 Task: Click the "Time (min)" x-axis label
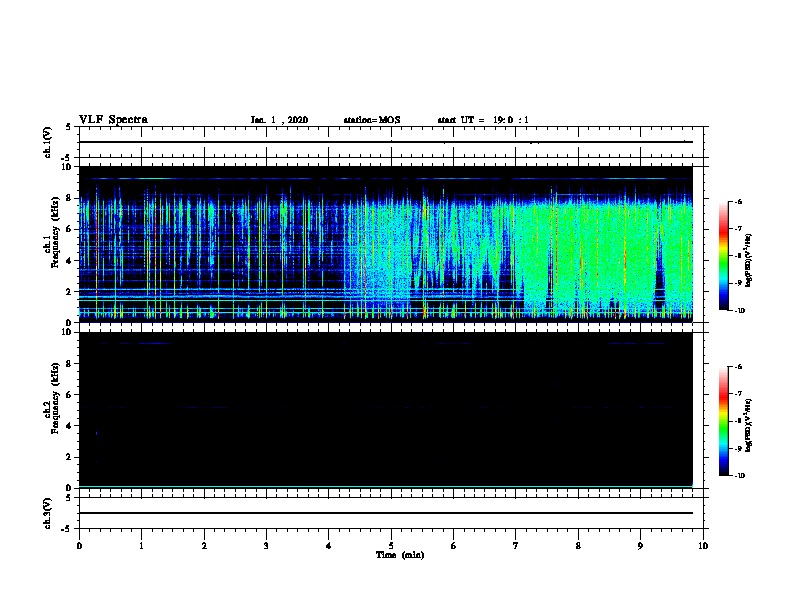click(x=400, y=555)
